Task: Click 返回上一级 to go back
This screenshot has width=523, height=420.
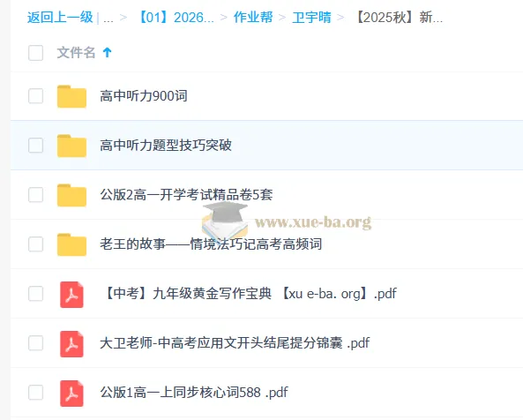Action: point(60,18)
